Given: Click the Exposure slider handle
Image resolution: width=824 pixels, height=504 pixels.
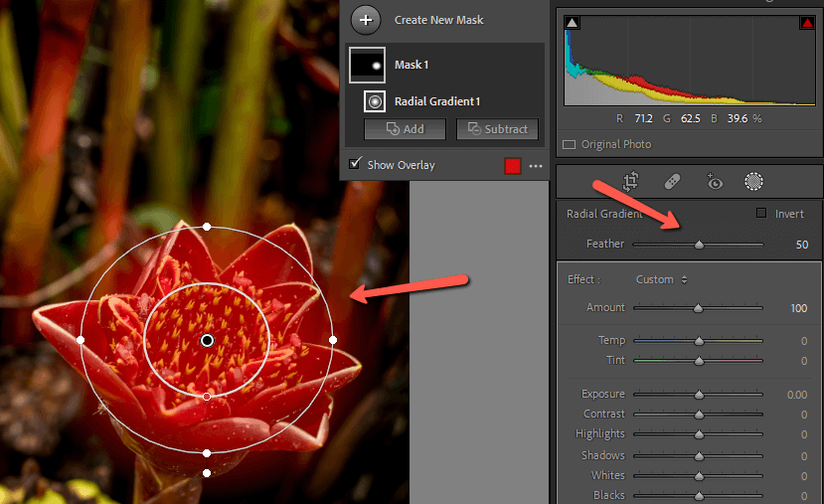Looking at the screenshot, I should click(x=699, y=395).
